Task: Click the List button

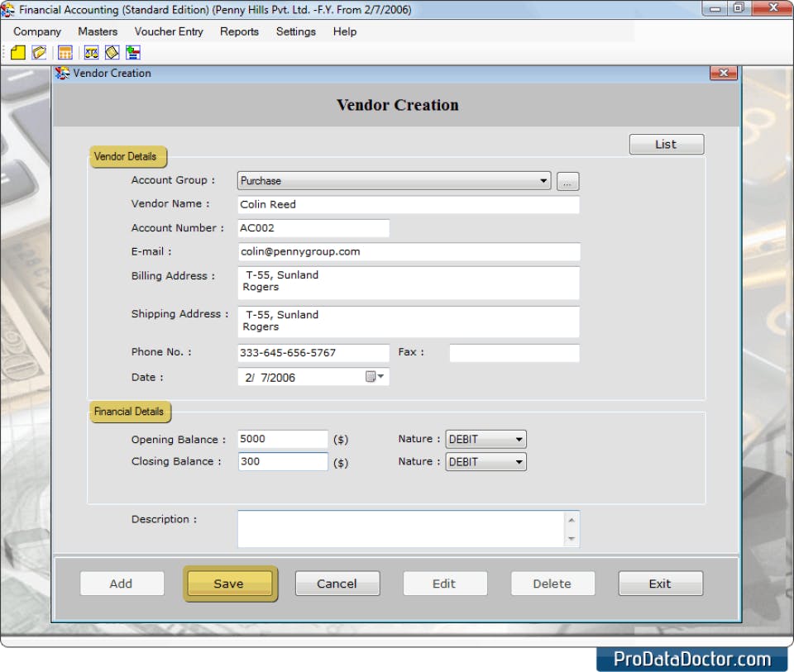Action: [x=666, y=144]
